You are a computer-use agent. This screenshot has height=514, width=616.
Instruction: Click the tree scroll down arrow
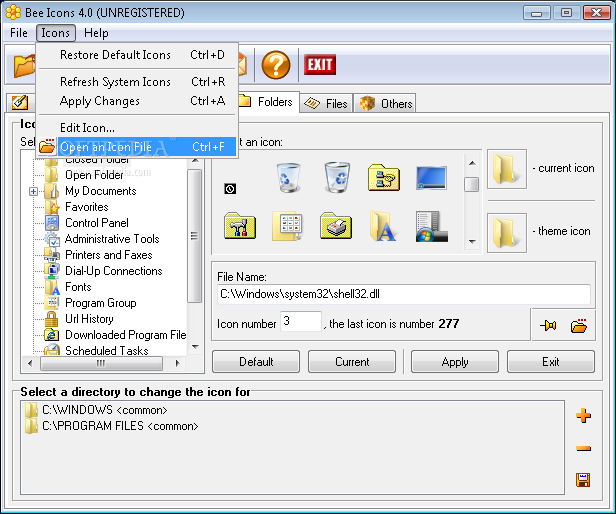click(x=195, y=347)
